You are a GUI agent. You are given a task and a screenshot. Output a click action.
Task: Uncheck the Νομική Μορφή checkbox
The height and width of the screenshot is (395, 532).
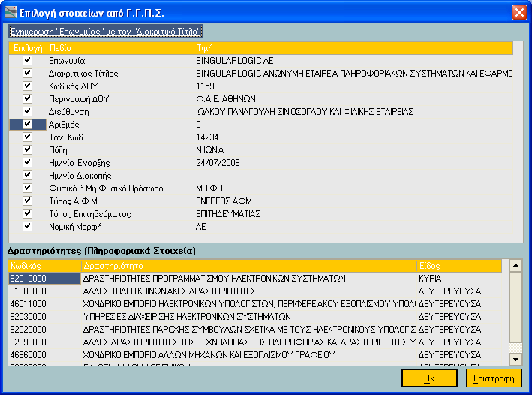[x=28, y=226]
